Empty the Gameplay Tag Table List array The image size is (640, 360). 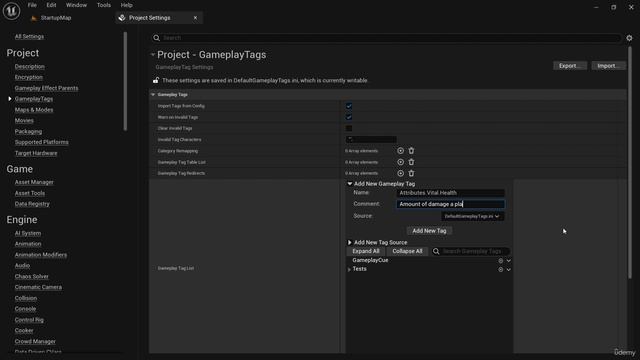411,162
